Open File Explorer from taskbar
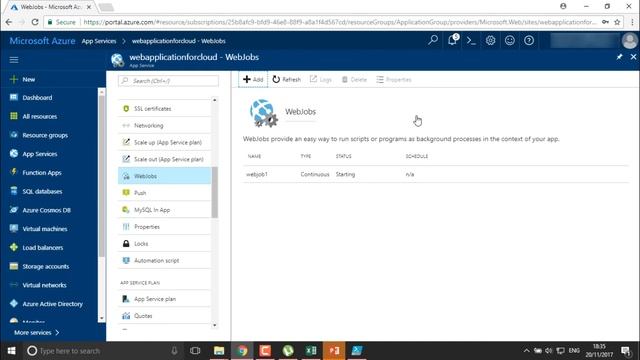Viewport: 640px width, 360px height. 219,351
